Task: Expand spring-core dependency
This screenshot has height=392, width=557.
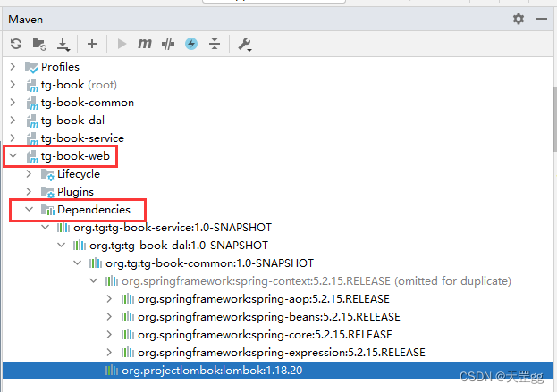Action: pyautogui.click(x=109, y=334)
